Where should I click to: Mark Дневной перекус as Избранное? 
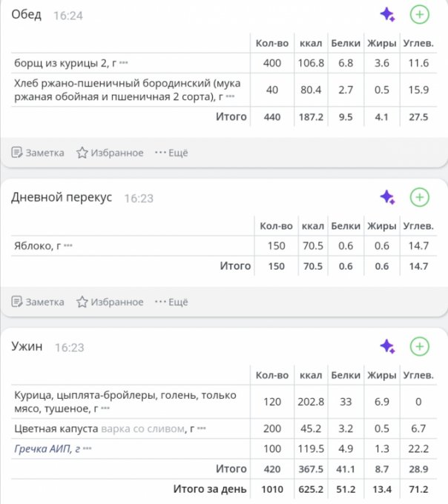110,302
